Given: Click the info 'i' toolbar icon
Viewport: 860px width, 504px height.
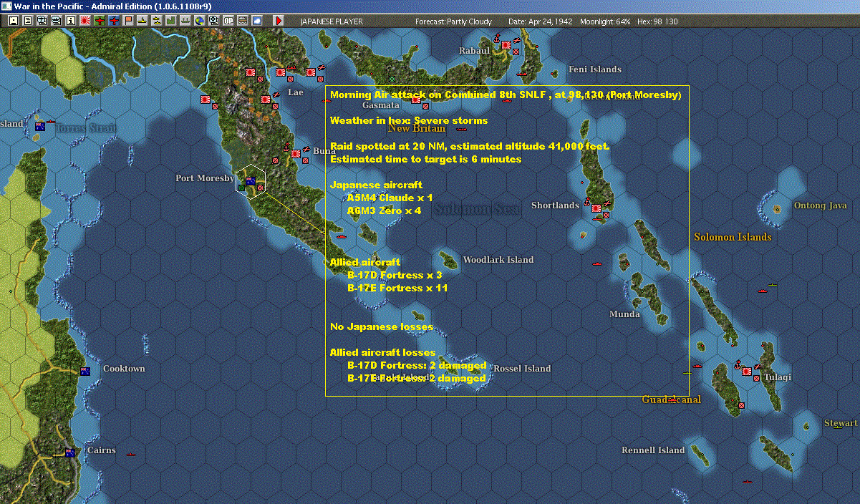Looking at the screenshot, I should pyautogui.click(x=70, y=21).
